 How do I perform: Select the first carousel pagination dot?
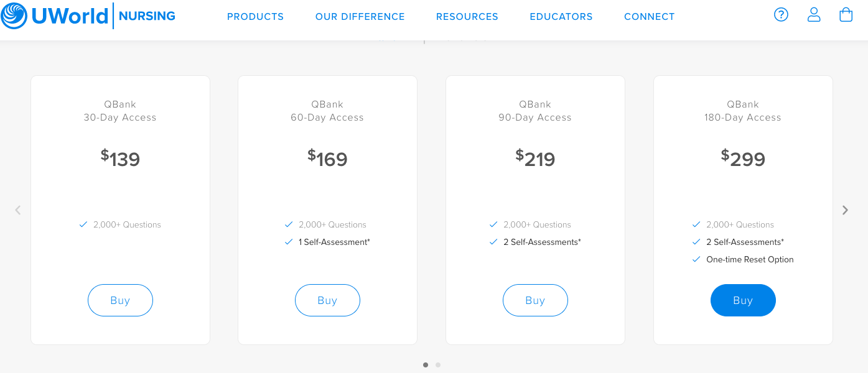tap(426, 365)
